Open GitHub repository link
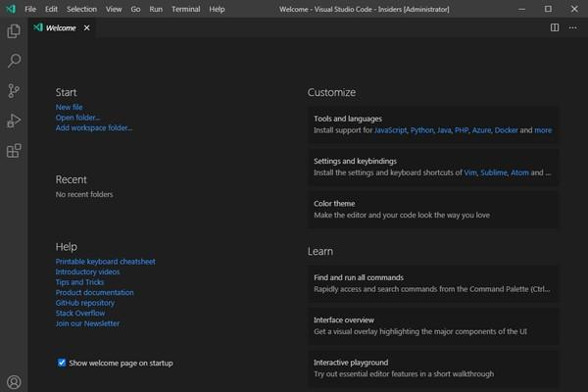The image size is (588, 392). click(85, 303)
